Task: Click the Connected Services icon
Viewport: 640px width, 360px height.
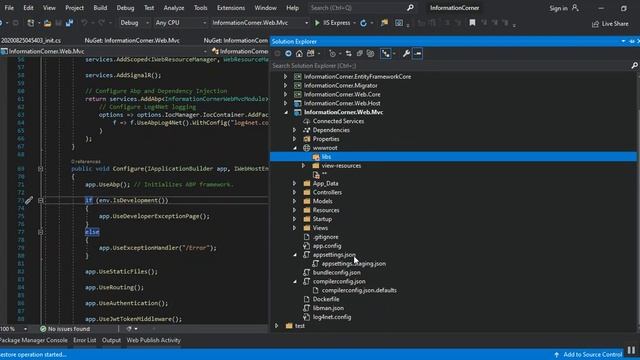Action: [x=307, y=121]
